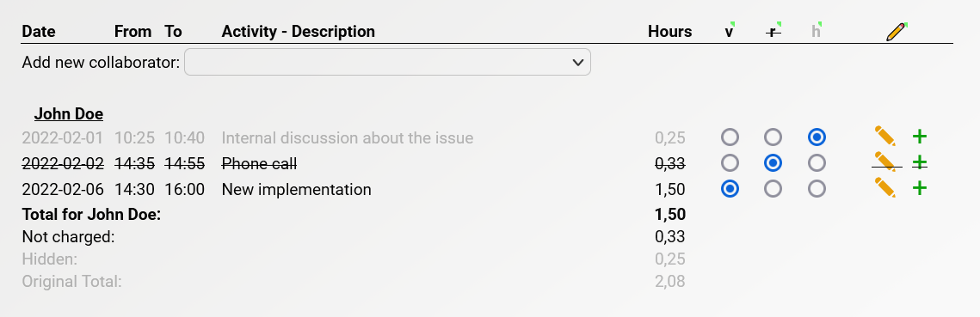
Task: Click the v column header
Action: 729,32
